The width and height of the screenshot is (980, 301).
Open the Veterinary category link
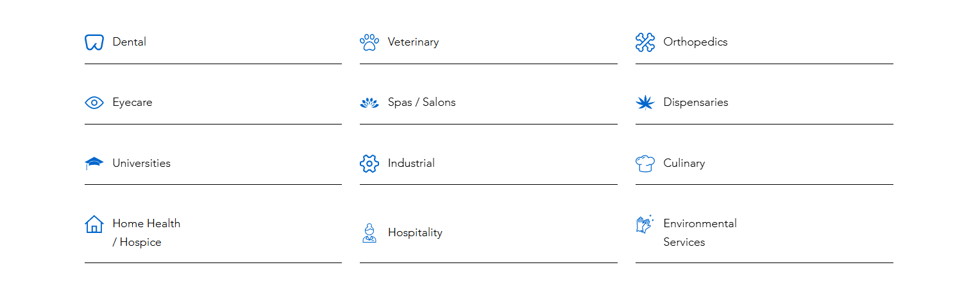414,42
